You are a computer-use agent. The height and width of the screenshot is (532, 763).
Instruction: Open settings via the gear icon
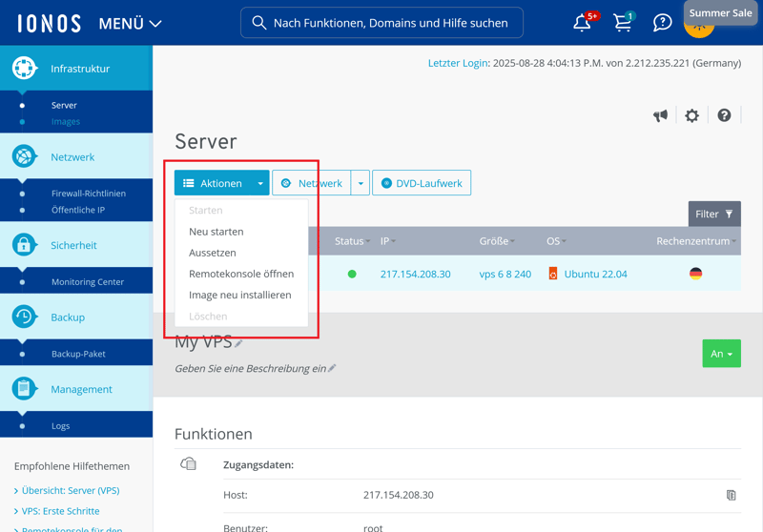692,115
